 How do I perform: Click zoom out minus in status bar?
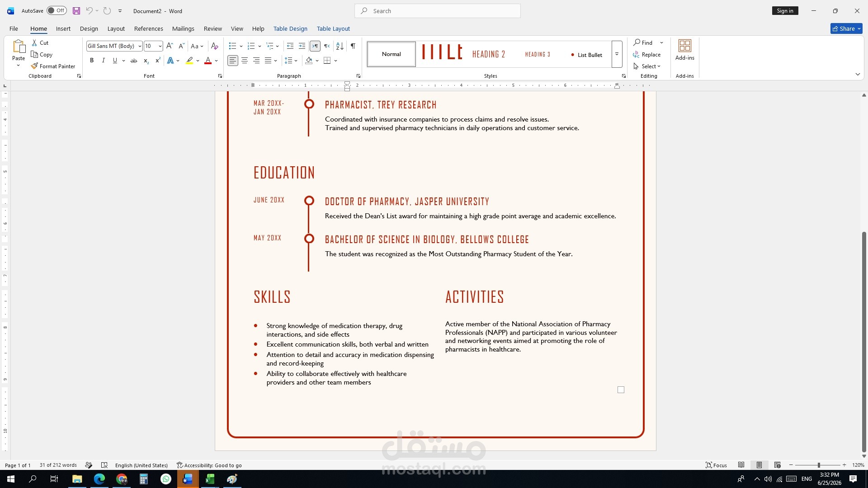coord(791,465)
